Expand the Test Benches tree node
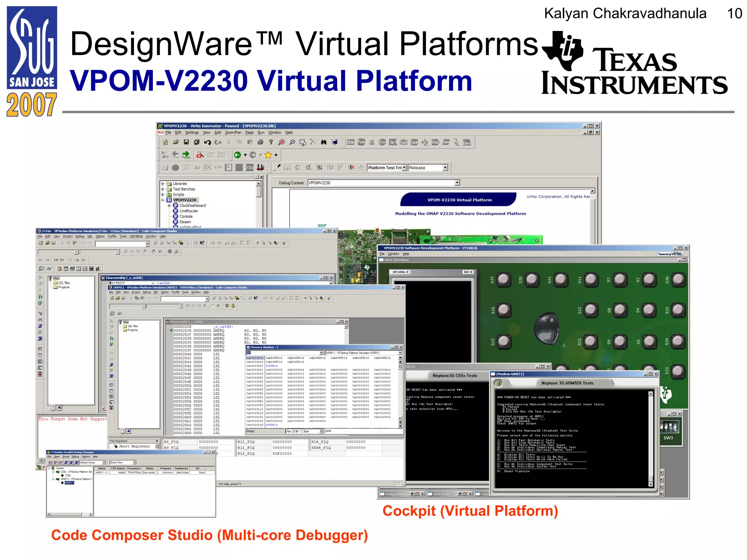Screen dimensions: 747x560 click(163, 189)
